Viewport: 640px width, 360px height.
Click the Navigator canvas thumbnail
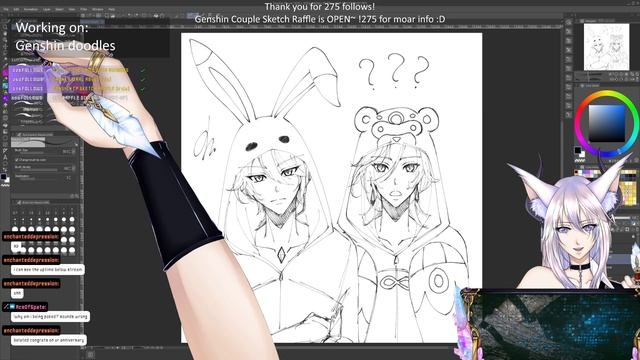click(x=606, y=47)
